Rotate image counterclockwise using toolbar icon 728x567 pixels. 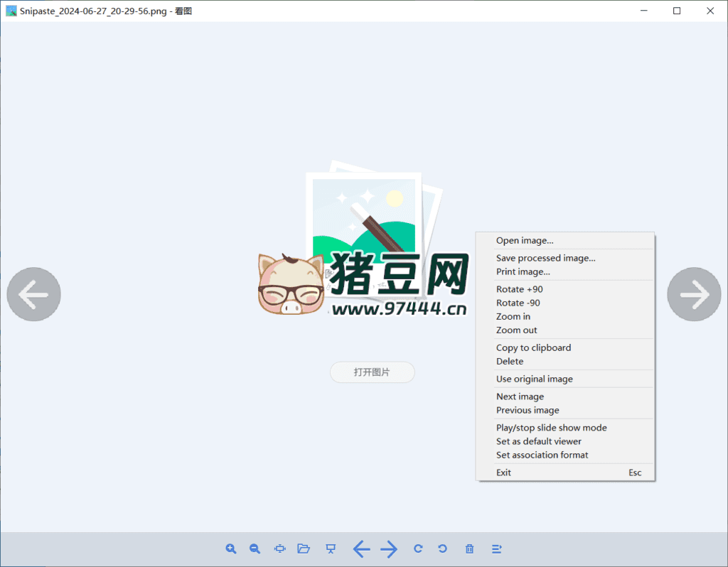442,549
